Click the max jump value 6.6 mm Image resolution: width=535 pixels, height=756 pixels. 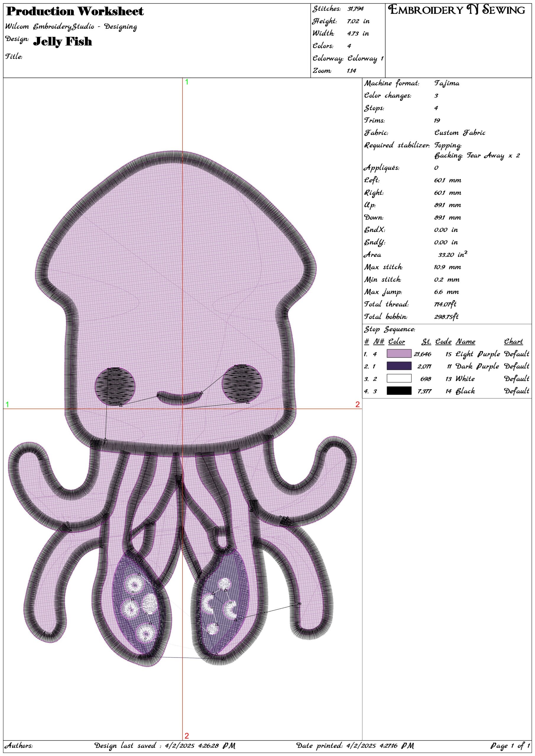click(446, 292)
